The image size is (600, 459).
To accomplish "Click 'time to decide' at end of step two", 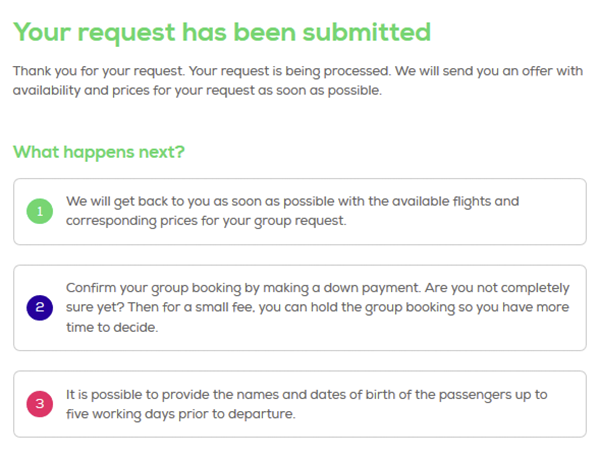I will tap(112, 327).
